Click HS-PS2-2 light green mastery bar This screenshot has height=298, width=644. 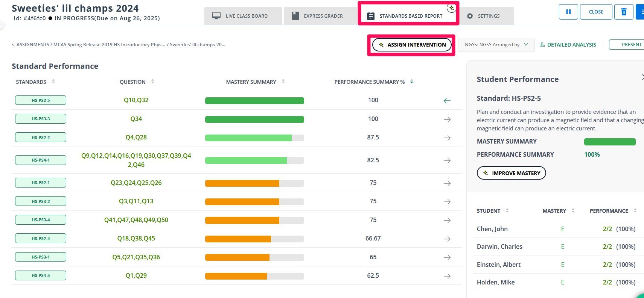pos(248,138)
